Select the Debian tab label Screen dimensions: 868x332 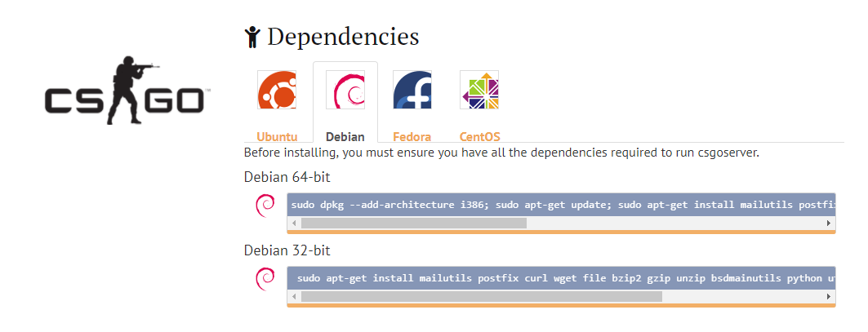click(x=345, y=137)
